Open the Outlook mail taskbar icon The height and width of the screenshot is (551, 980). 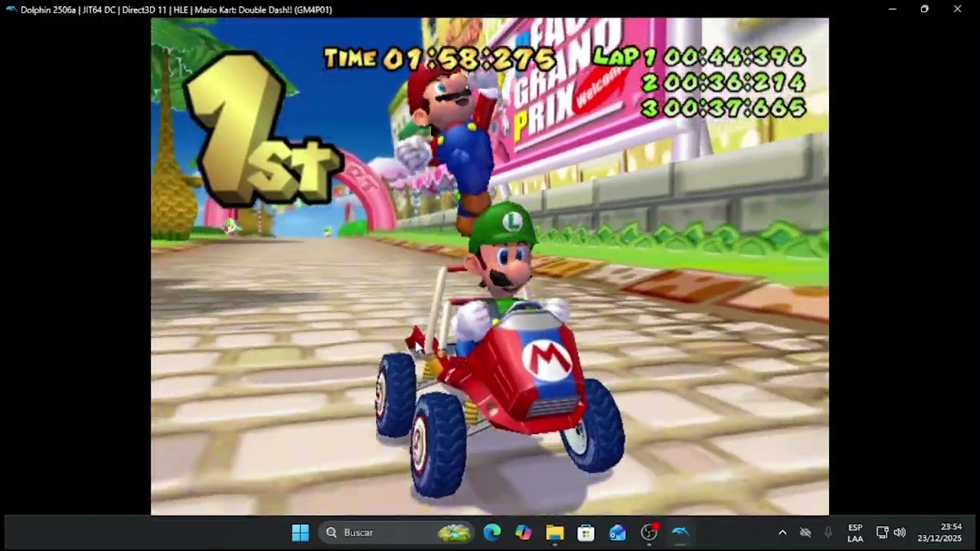[x=617, y=533]
